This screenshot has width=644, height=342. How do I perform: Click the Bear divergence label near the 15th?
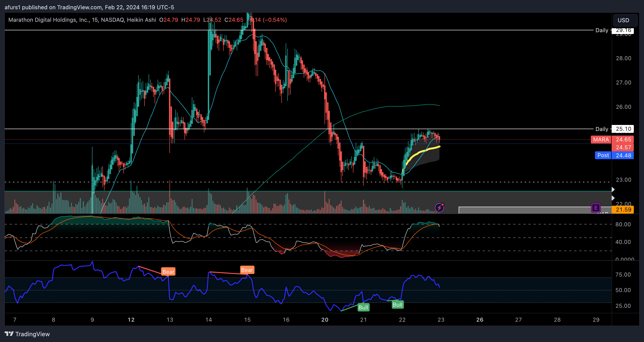[247, 270]
